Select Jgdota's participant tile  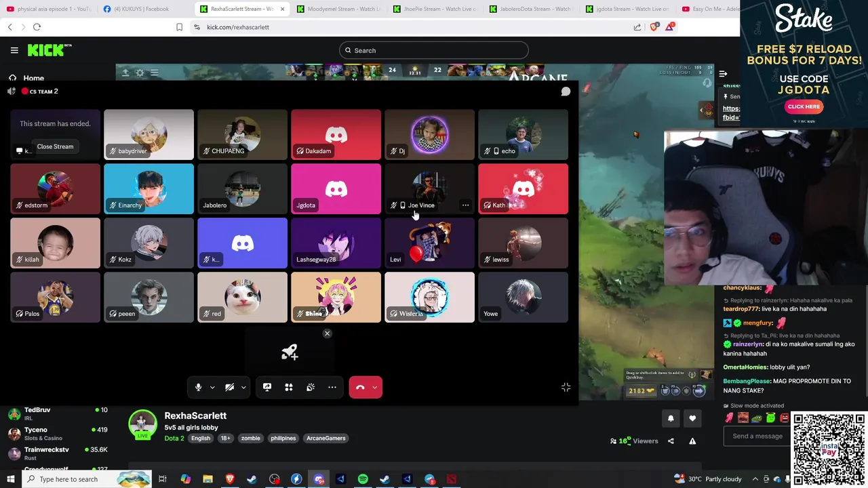pos(336,189)
